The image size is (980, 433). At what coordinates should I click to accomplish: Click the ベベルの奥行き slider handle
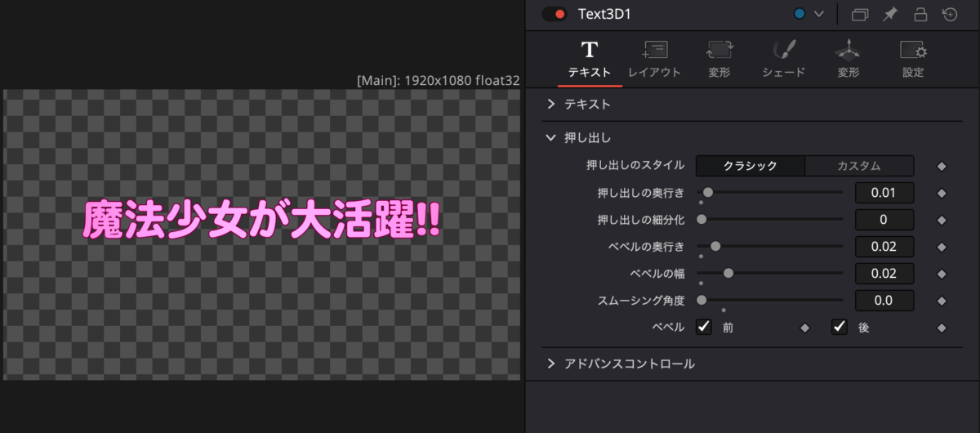715,246
